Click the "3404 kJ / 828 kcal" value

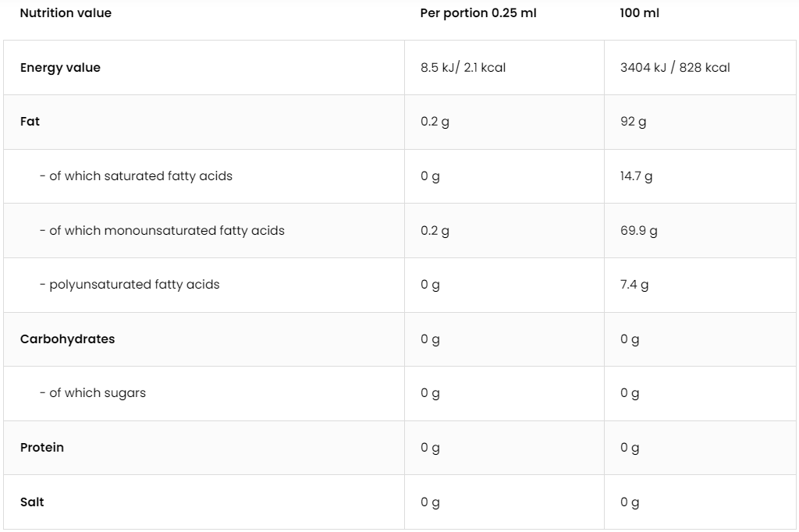point(675,68)
